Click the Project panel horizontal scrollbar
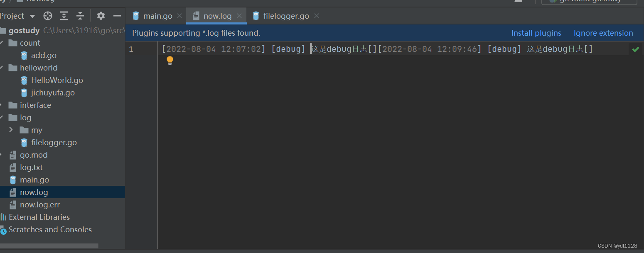Screen dimensions: 644x253 point(49,246)
